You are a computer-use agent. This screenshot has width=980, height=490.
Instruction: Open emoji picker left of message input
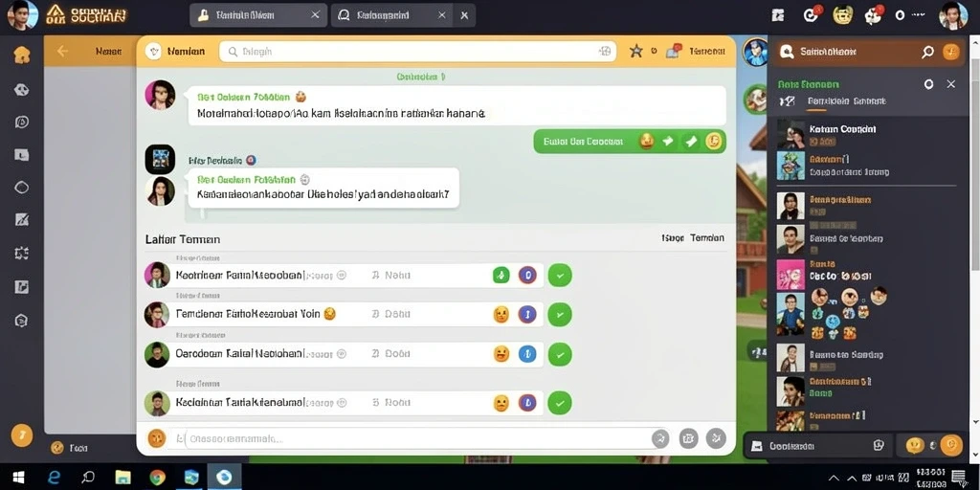pos(156,438)
